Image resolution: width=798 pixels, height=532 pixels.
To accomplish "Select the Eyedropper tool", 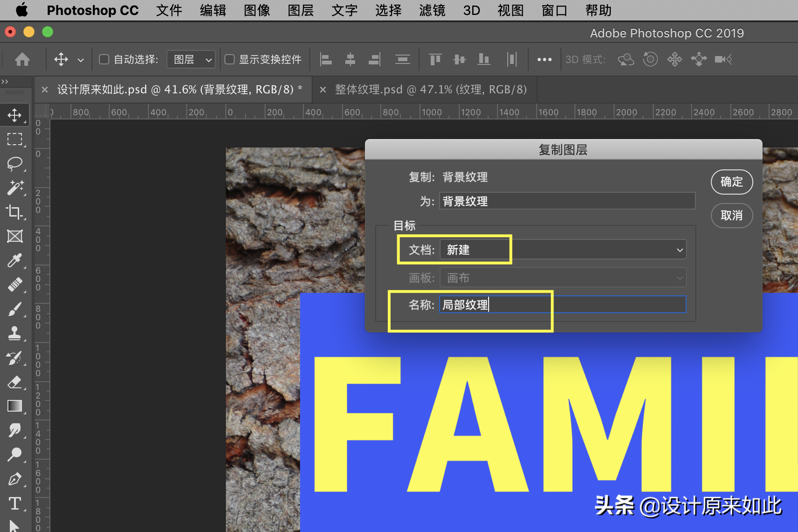I will [x=14, y=260].
